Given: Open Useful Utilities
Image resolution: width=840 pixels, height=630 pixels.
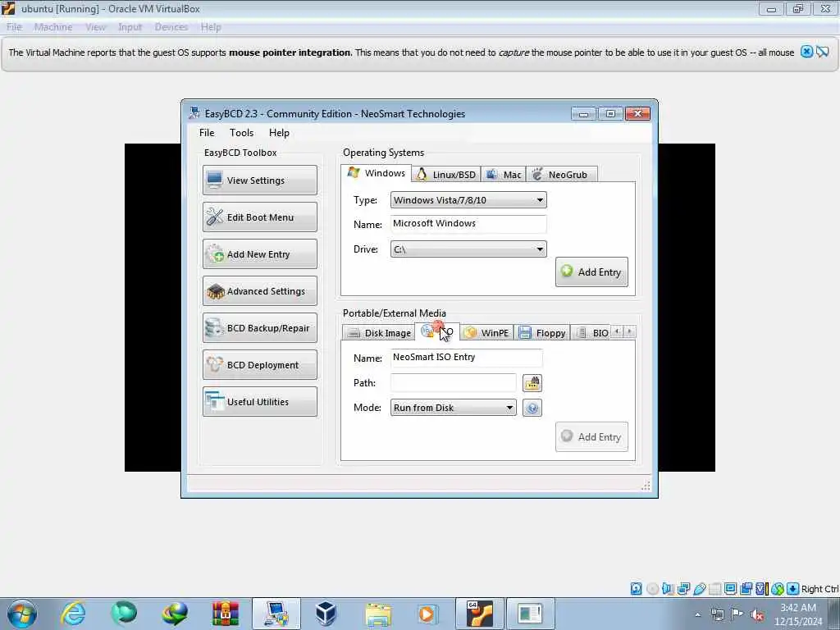Looking at the screenshot, I should click(x=260, y=402).
